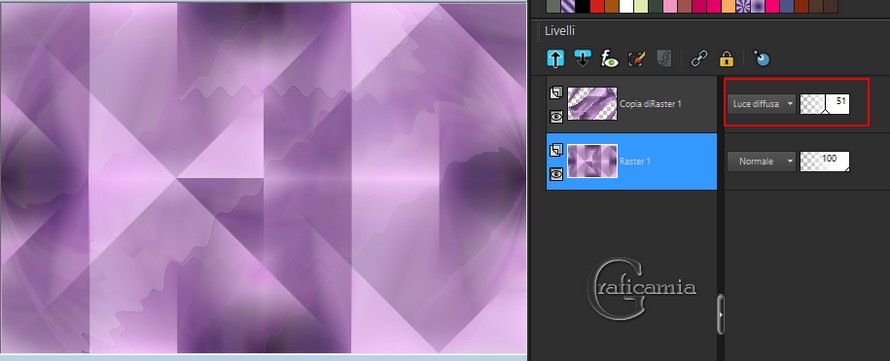The height and width of the screenshot is (361, 890).
Task: Click the Copia di Raster 1 layer thumbnail
Action: pyautogui.click(x=593, y=104)
